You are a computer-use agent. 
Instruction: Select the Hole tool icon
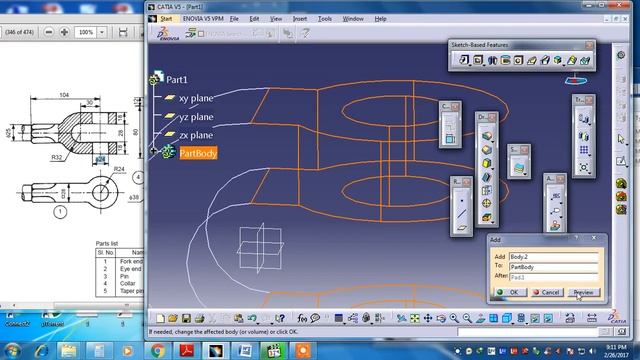(518, 60)
